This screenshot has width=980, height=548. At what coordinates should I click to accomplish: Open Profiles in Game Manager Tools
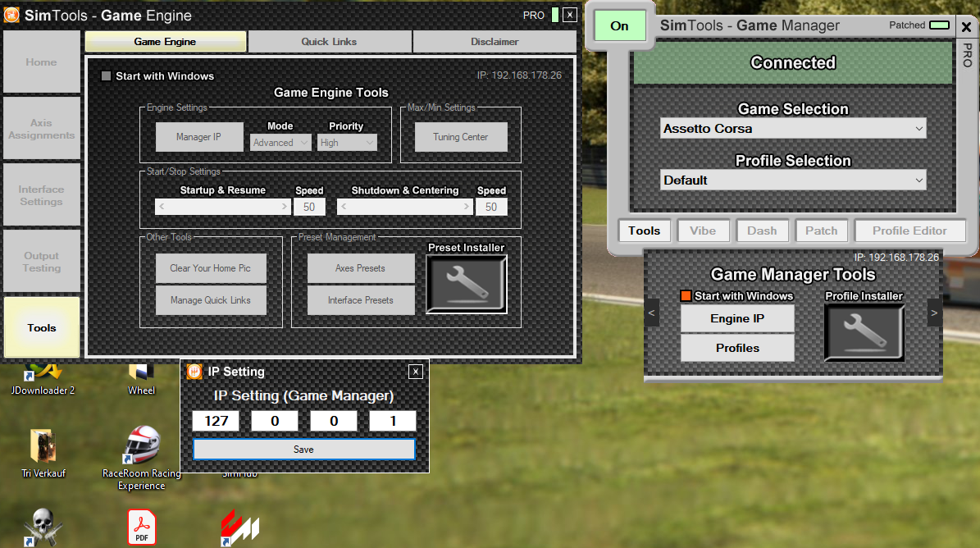coord(737,348)
